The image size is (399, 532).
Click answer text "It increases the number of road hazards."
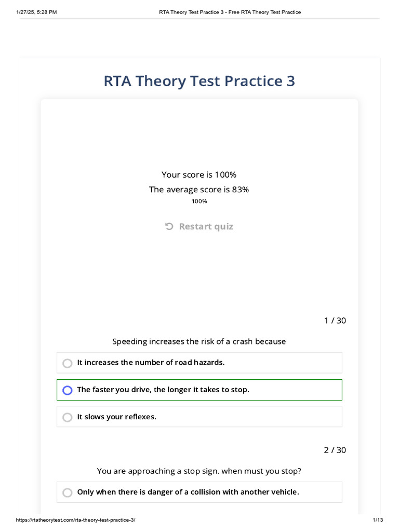point(151,363)
